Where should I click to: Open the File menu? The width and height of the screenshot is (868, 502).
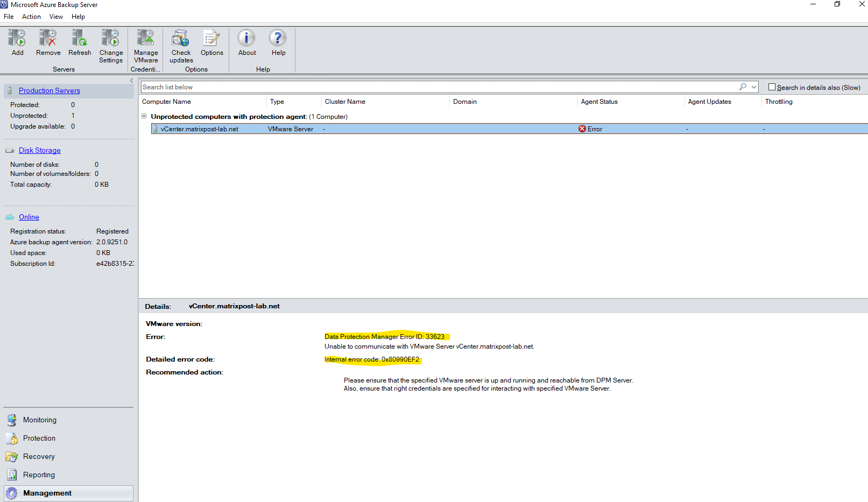click(9, 17)
